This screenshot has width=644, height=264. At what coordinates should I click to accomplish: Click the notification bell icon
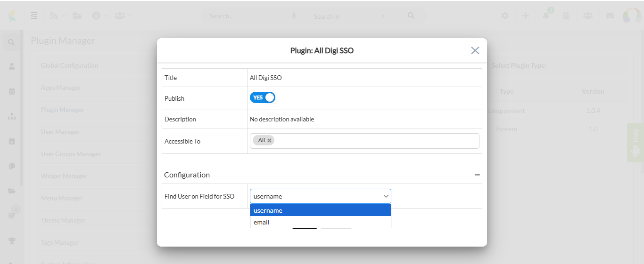(x=546, y=16)
